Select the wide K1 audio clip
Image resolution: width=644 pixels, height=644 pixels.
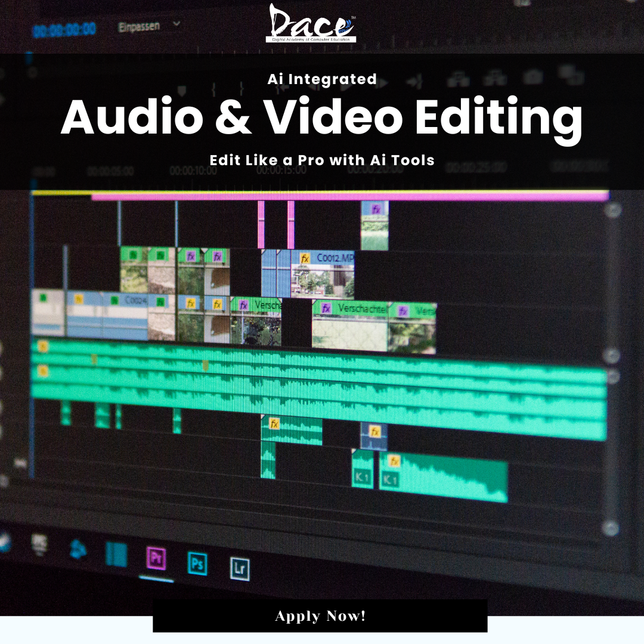coord(444,477)
